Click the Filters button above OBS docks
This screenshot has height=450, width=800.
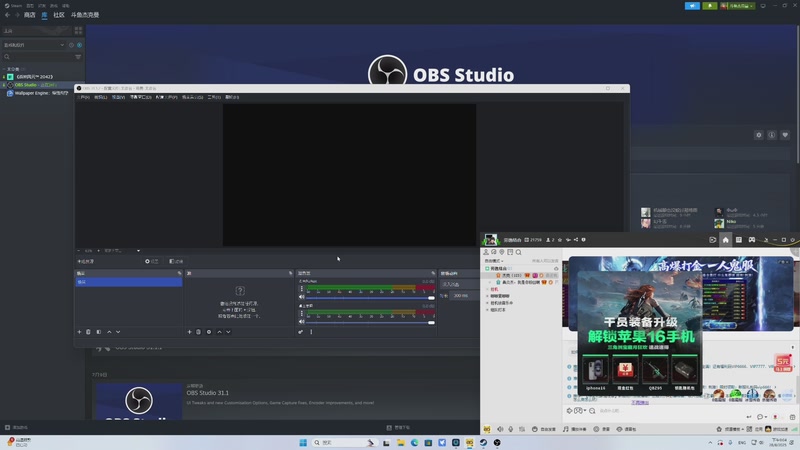176,261
